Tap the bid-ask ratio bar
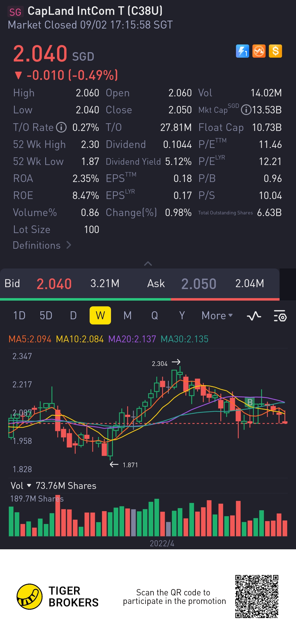 140,299
